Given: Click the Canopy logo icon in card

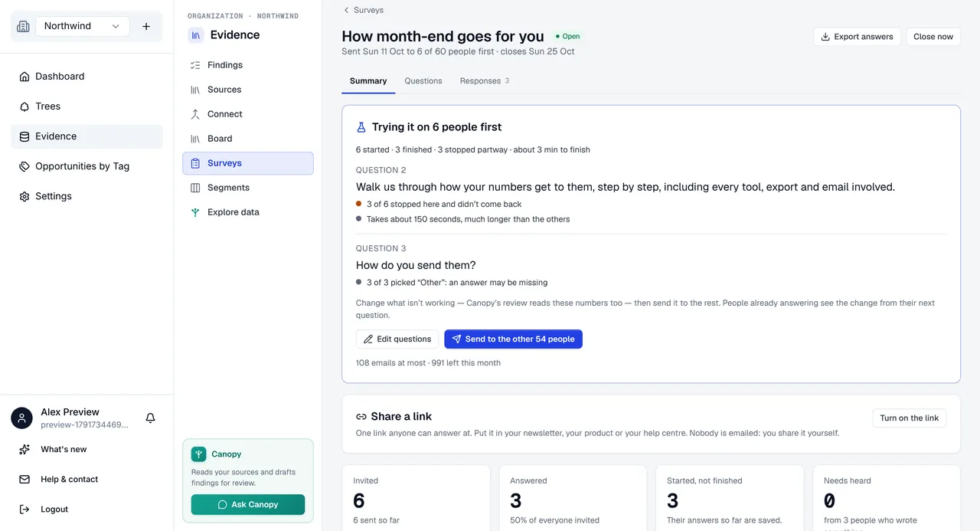Looking at the screenshot, I should click(x=199, y=454).
